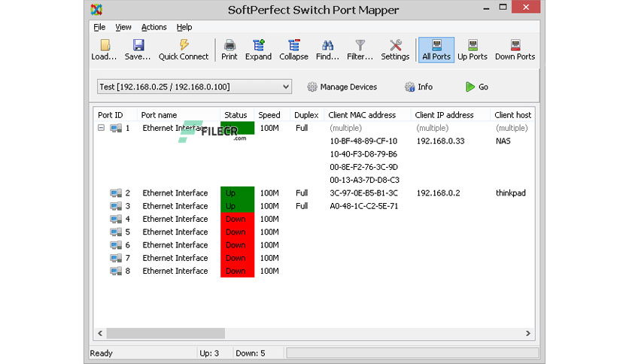Image resolution: width=629 pixels, height=364 pixels.
Task: Click Manage Devices button
Action: (x=342, y=86)
